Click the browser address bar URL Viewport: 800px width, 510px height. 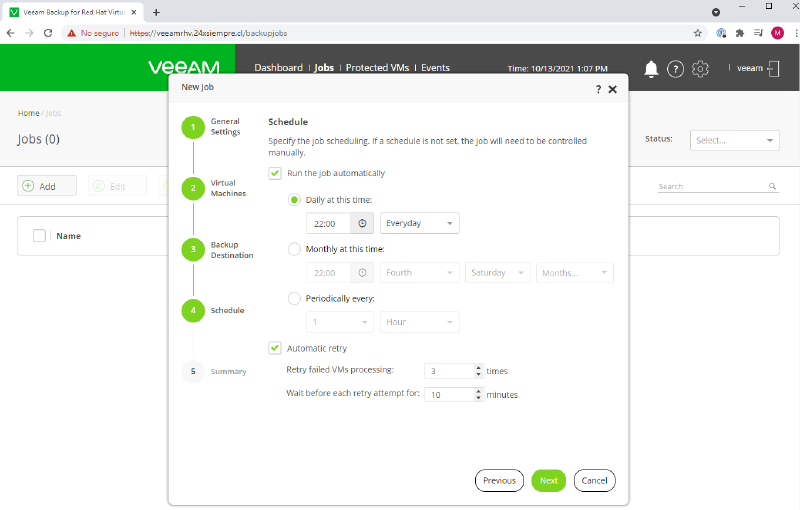(x=208, y=33)
